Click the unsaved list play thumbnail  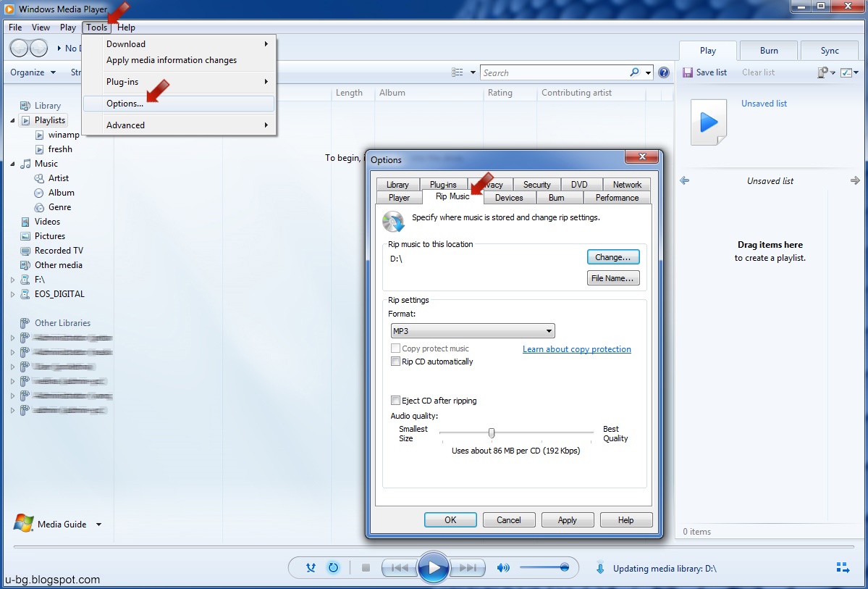tap(709, 122)
